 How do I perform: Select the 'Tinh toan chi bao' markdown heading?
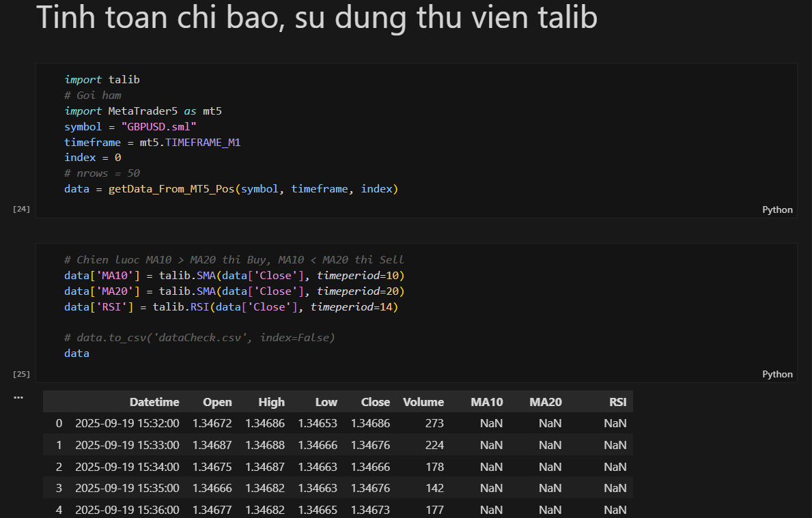pos(317,18)
